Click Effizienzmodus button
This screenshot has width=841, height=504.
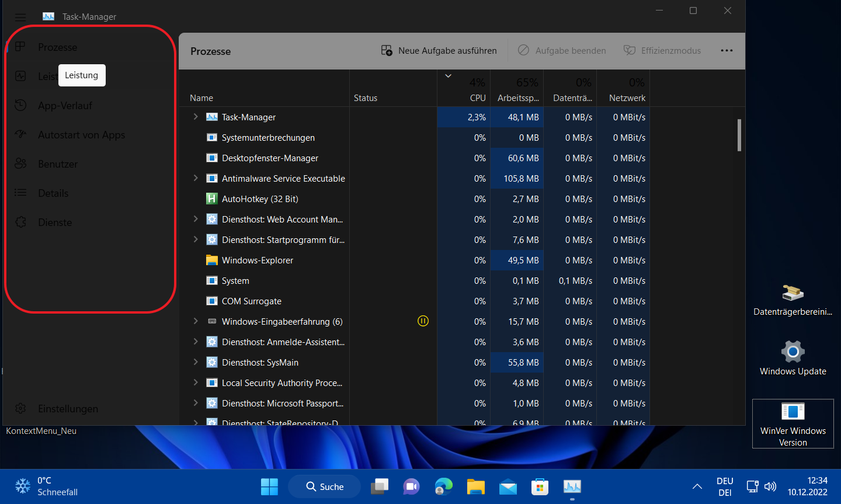[x=662, y=51]
